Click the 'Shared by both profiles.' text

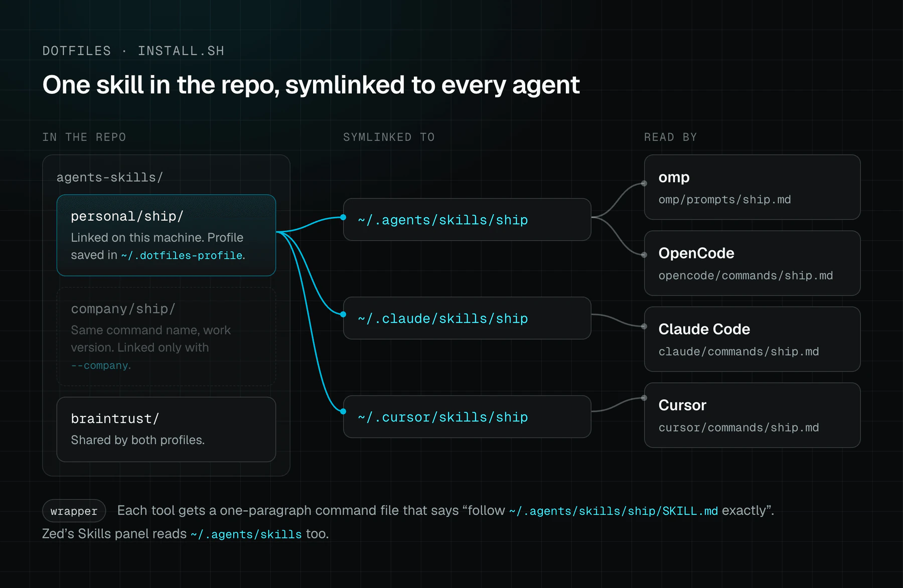coord(138,440)
